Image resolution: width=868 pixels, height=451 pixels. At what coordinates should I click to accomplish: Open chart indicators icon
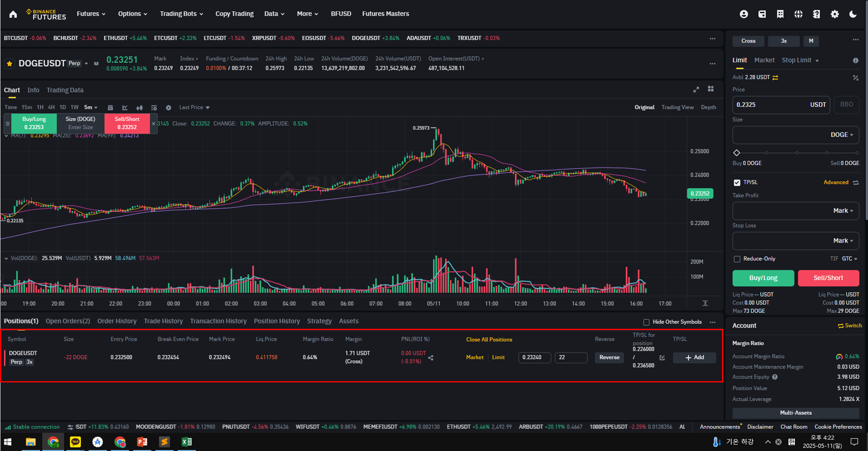click(125, 108)
